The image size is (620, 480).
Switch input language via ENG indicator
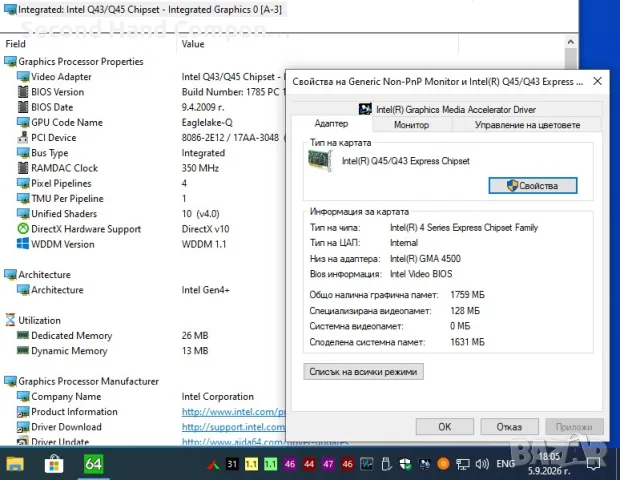click(505, 463)
